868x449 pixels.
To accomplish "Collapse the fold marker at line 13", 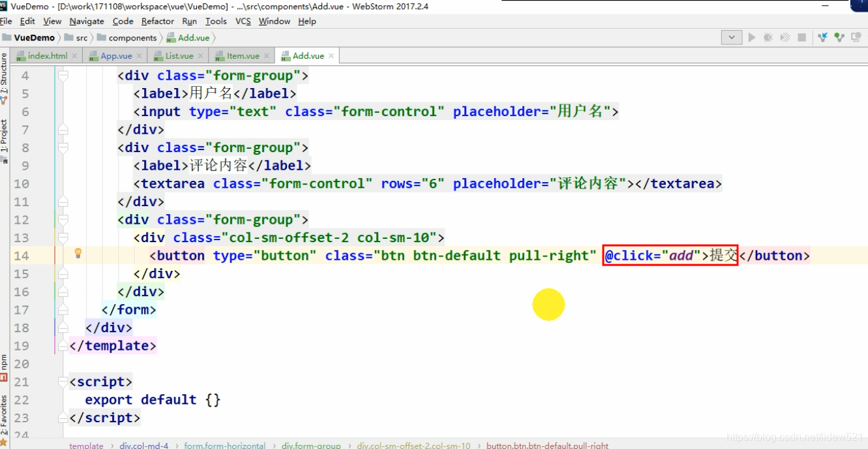I will (63, 238).
